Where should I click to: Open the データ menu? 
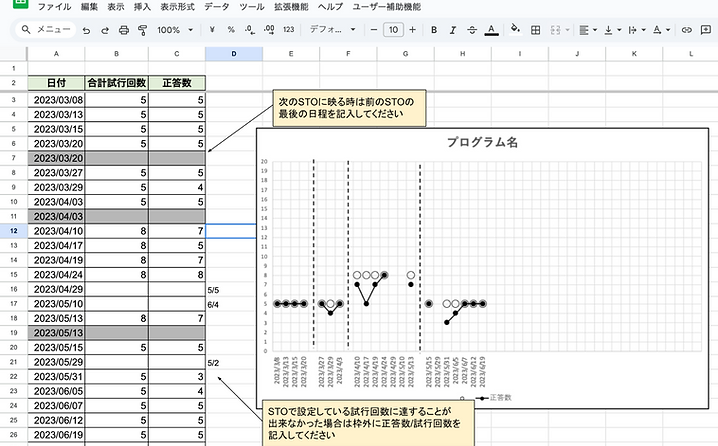217,6
